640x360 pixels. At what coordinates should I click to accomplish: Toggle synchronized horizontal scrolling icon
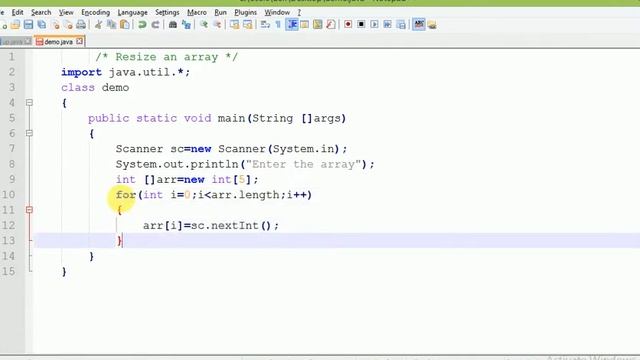[247, 24]
